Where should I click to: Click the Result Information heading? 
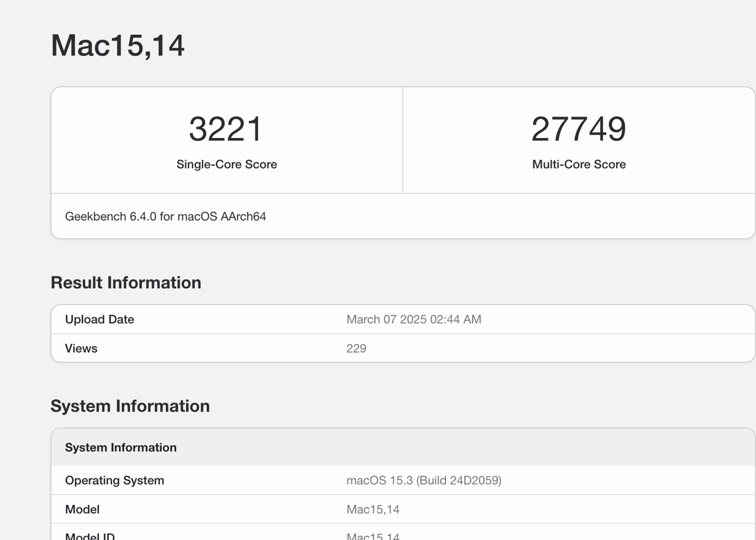coord(126,282)
